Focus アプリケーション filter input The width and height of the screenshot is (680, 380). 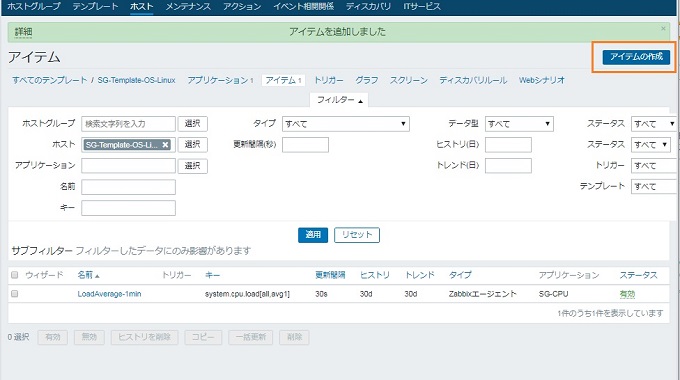coord(128,166)
